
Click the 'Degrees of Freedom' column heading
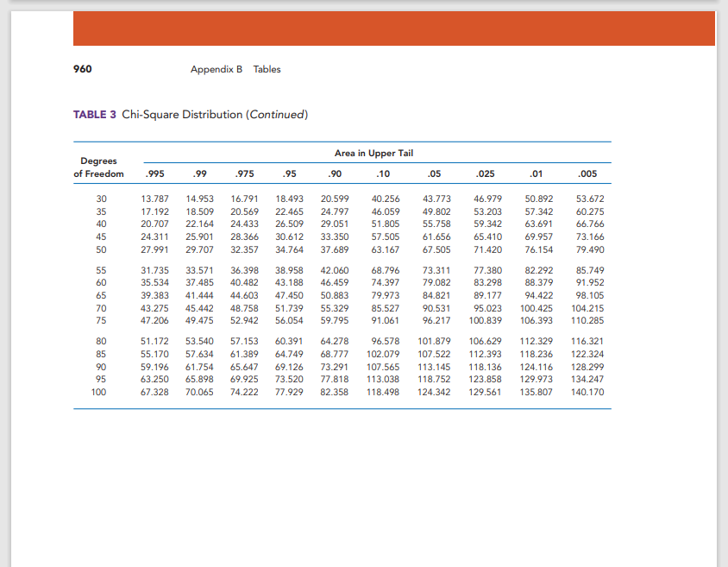tap(99, 167)
